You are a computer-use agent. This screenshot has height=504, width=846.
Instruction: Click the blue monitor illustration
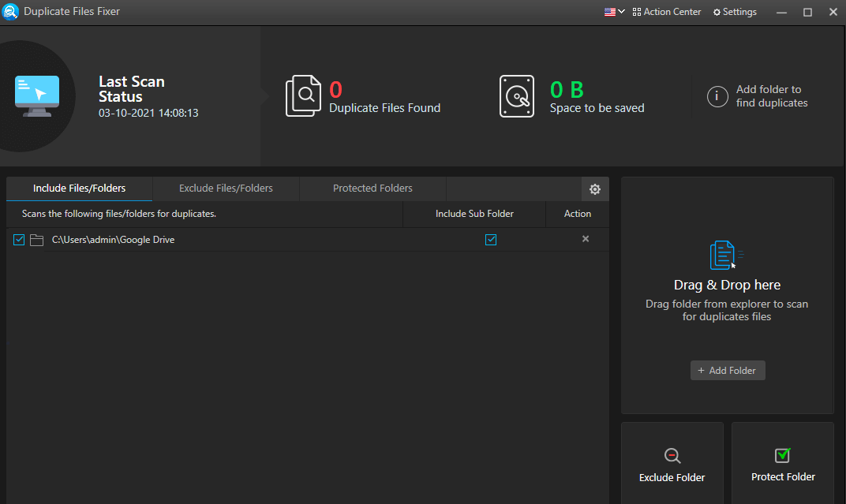(37, 94)
